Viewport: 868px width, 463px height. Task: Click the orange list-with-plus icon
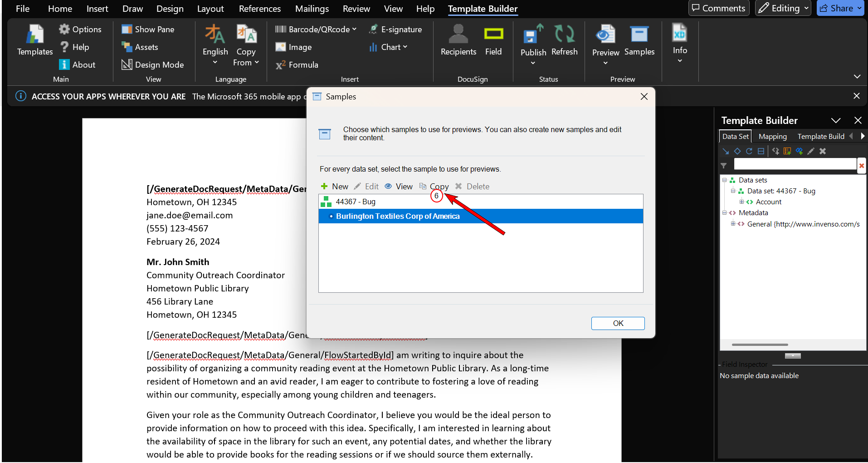click(787, 151)
